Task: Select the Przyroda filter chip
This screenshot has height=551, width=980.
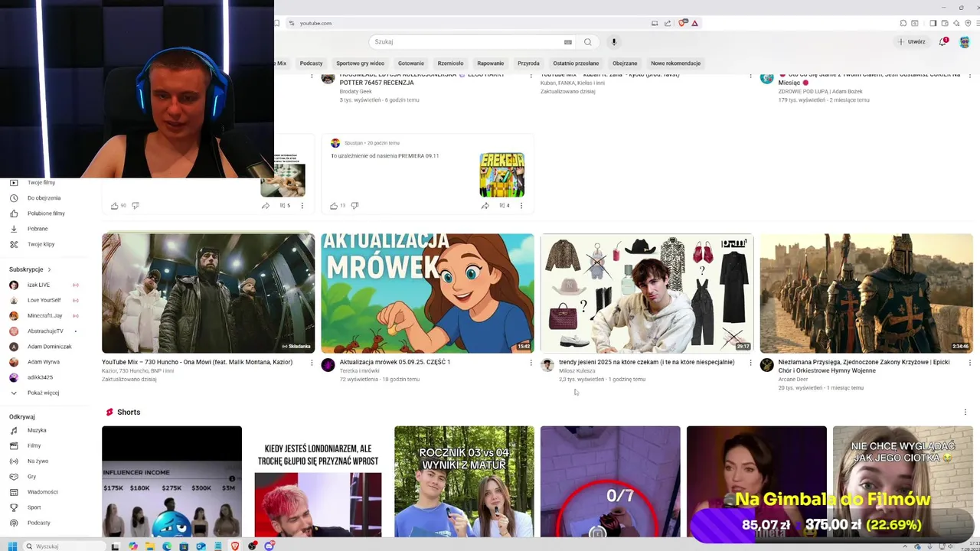Action: [x=528, y=64]
